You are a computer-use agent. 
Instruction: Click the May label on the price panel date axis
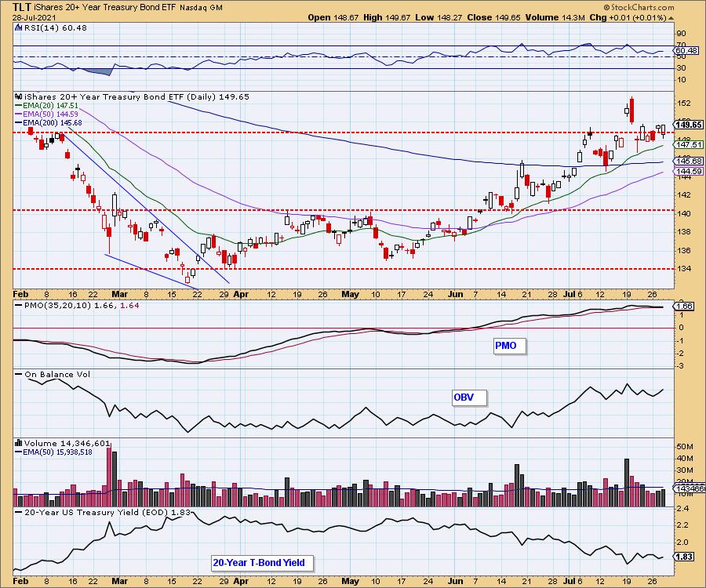click(x=351, y=294)
